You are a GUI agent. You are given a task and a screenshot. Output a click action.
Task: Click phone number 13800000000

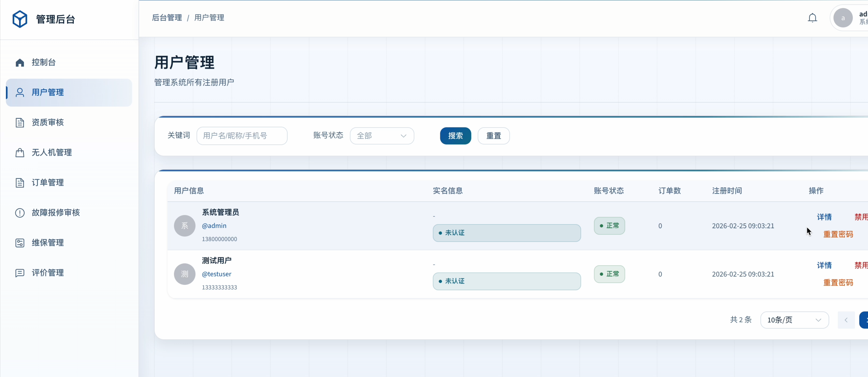pyautogui.click(x=219, y=239)
